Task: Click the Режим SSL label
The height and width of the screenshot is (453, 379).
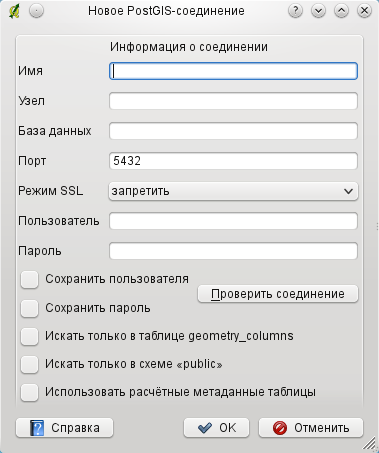Action: click(51, 191)
